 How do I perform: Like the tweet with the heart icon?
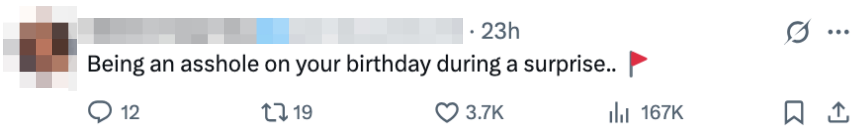(447, 113)
